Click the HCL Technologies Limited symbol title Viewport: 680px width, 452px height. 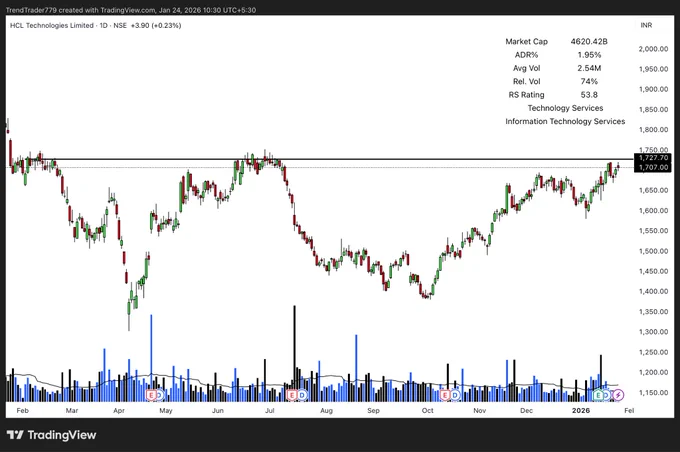coord(52,26)
